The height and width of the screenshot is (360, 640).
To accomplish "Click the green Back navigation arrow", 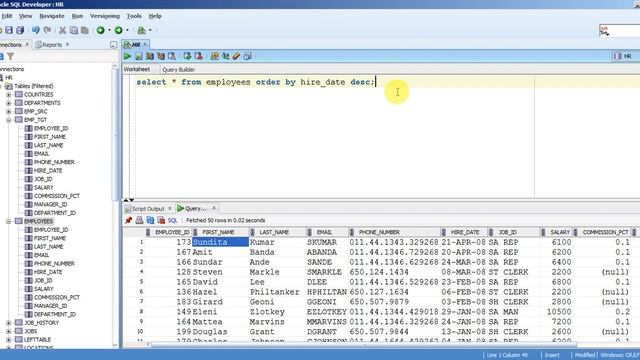I will pos(100,30).
